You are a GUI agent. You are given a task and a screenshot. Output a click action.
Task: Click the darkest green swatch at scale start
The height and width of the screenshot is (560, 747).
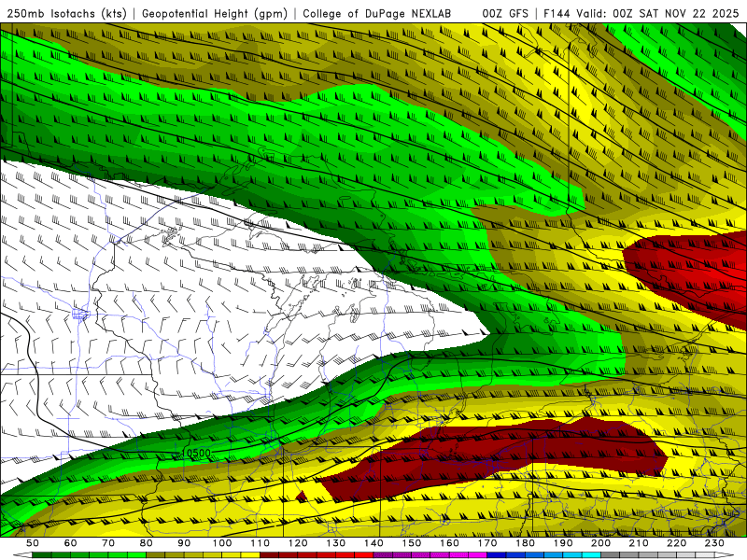pyautogui.click(x=42, y=554)
